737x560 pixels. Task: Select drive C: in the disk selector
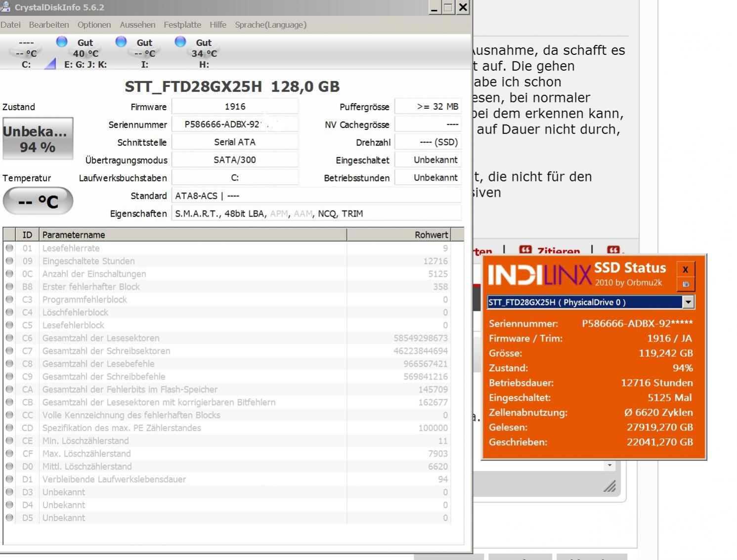pos(26,53)
